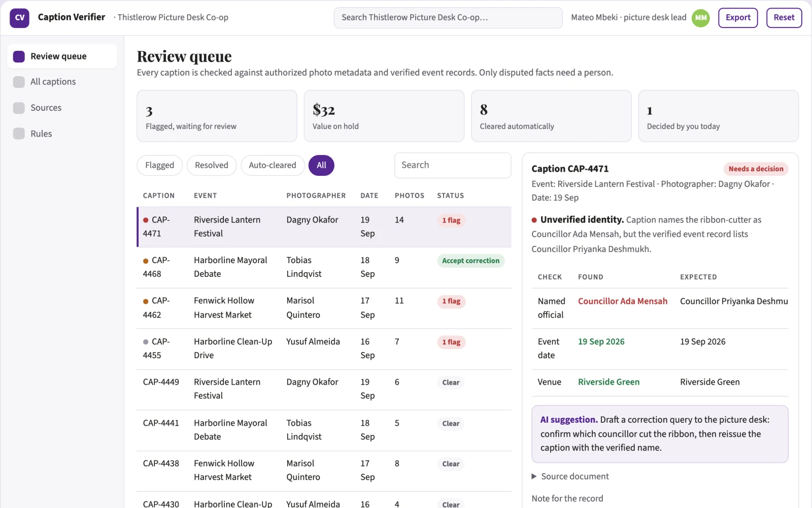812x508 pixels.
Task: Sort by the EVENT column header
Action: point(205,196)
